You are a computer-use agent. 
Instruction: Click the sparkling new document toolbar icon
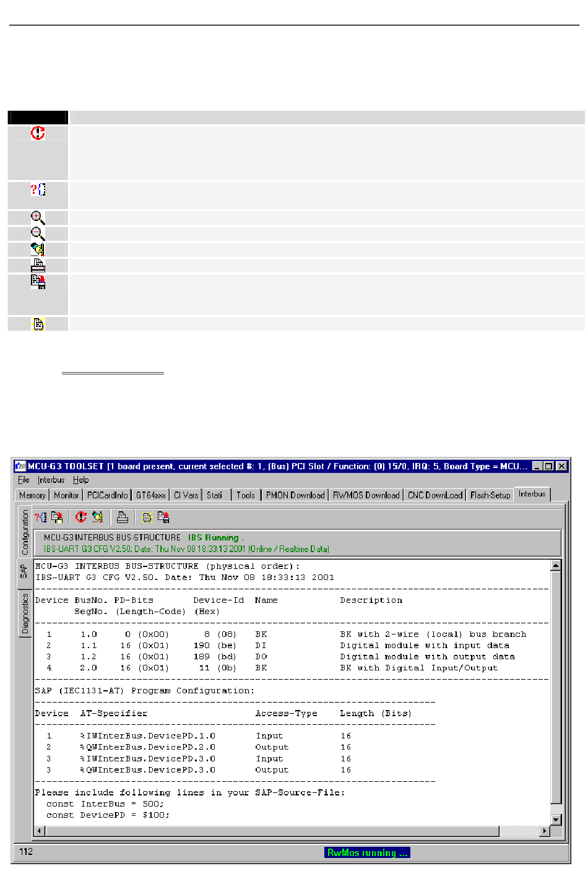147,517
